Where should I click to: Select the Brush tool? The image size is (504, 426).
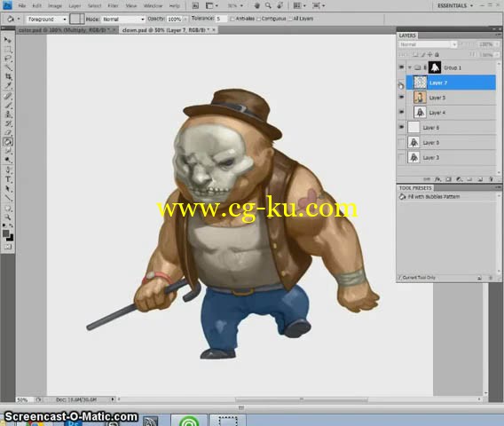click(x=7, y=105)
